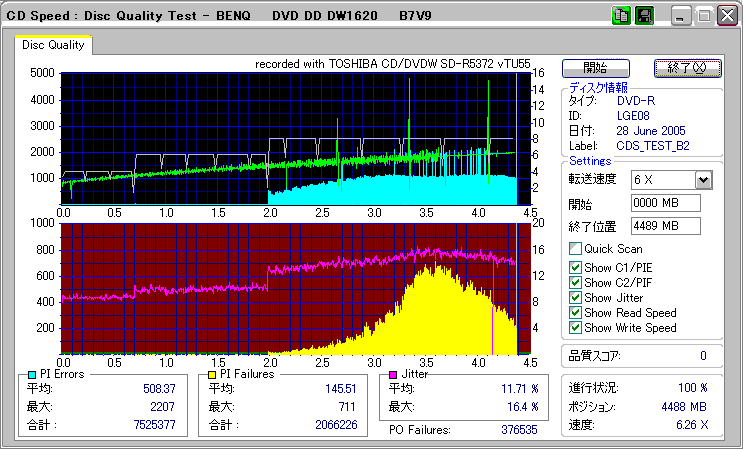743x449 pixels.
Task: Click the magenta Jitter color swatch
Action: (x=394, y=374)
